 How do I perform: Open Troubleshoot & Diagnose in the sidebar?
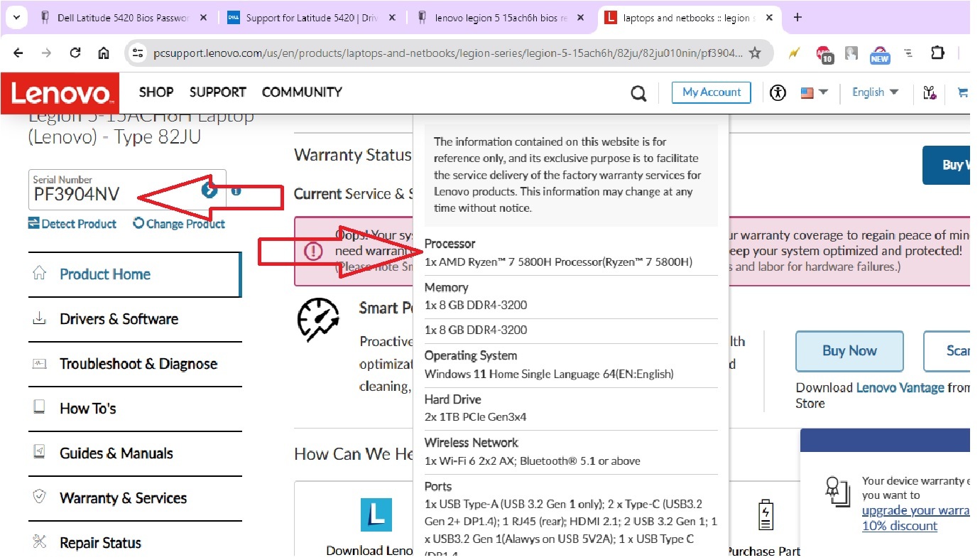(x=135, y=364)
